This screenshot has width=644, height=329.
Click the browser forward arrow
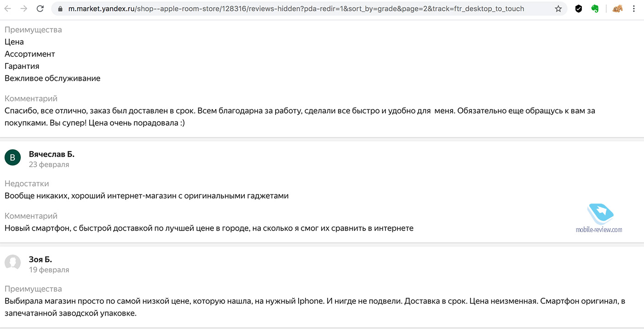click(24, 9)
